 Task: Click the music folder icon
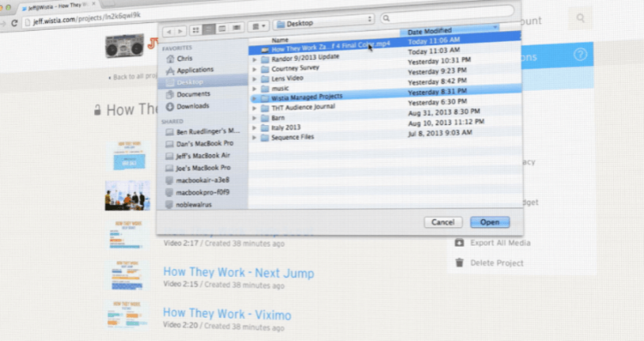pyautogui.click(x=265, y=89)
